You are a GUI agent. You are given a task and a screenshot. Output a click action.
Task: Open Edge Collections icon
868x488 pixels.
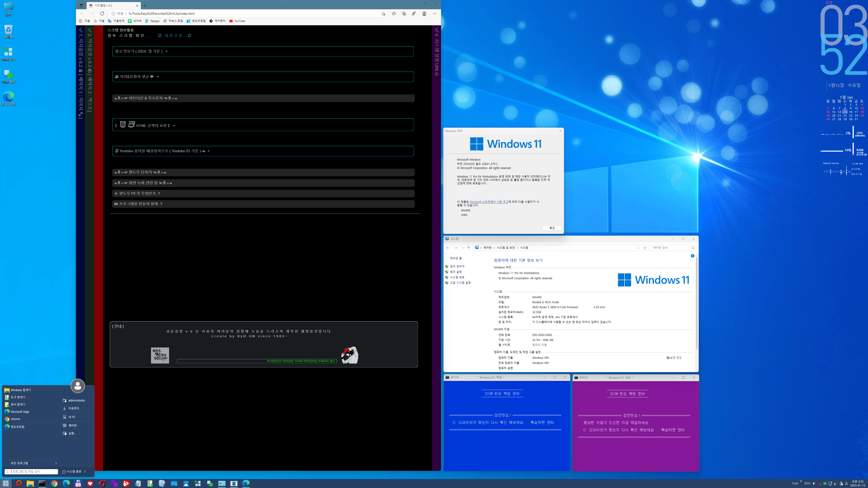pyautogui.click(x=404, y=14)
